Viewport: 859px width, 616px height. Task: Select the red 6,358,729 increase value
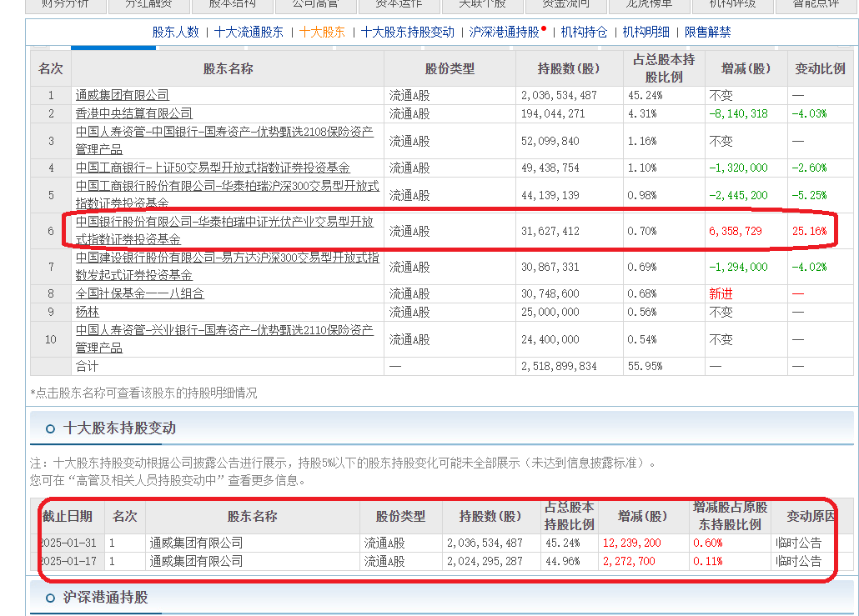coord(736,231)
